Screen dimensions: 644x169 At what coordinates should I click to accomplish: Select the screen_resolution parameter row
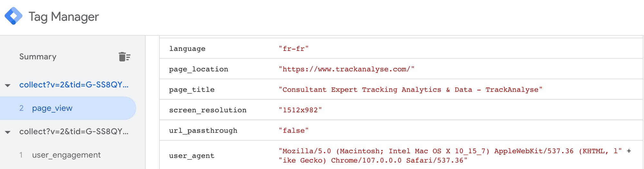coord(401,110)
